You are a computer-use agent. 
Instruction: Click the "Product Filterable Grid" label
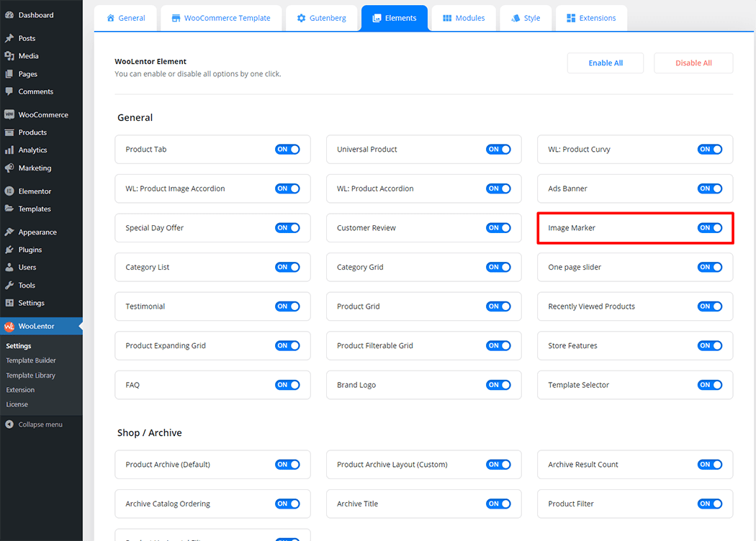pyautogui.click(x=374, y=345)
